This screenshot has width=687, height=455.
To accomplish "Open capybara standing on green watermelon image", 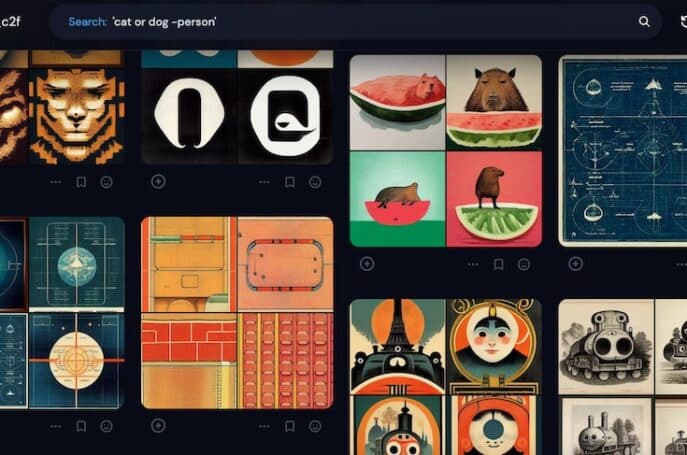I will (494, 199).
